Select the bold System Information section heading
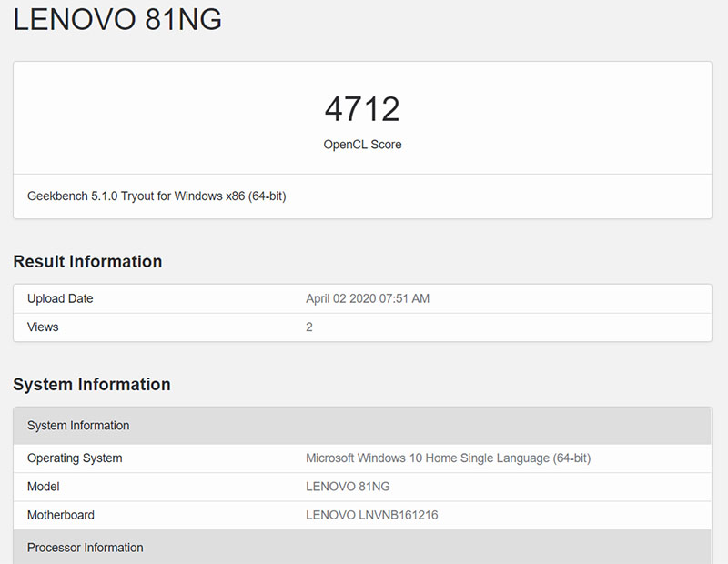Screen dimensions: 728x564 tap(92, 385)
